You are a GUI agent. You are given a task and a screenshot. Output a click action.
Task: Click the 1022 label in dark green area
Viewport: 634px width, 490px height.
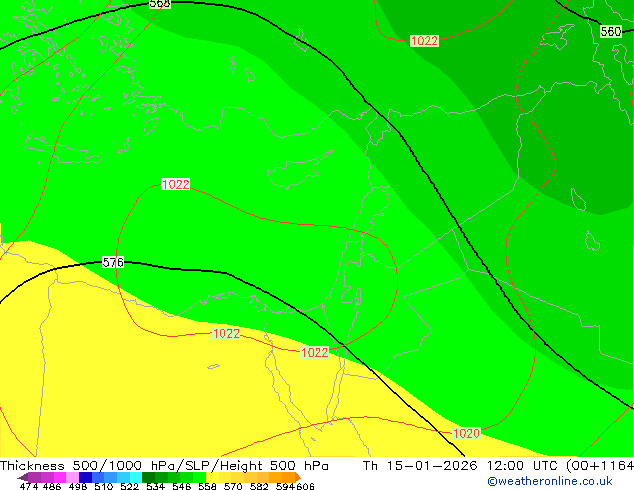click(x=424, y=41)
